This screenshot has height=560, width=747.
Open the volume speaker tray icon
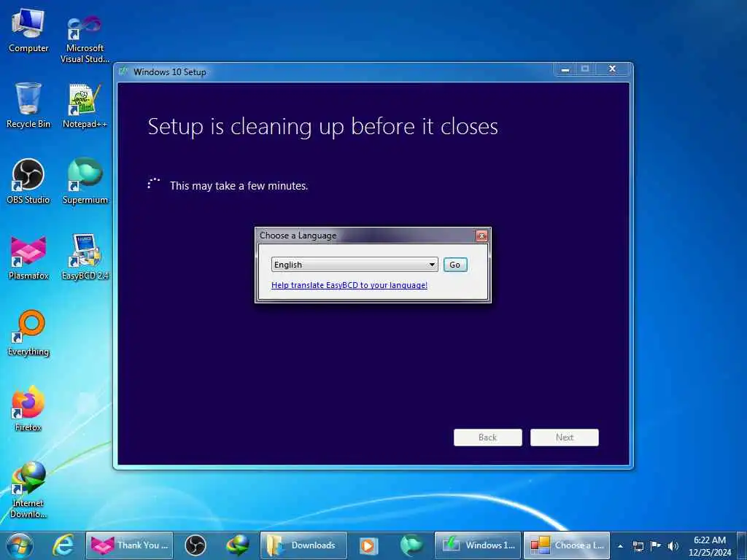pyautogui.click(x=673, y=546)
